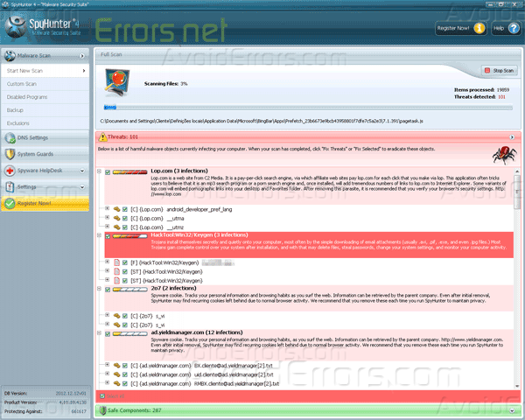This screenshot has width=525, height=420.
Task: Click the Threats warning triangle icon
Action: [101, 137]
